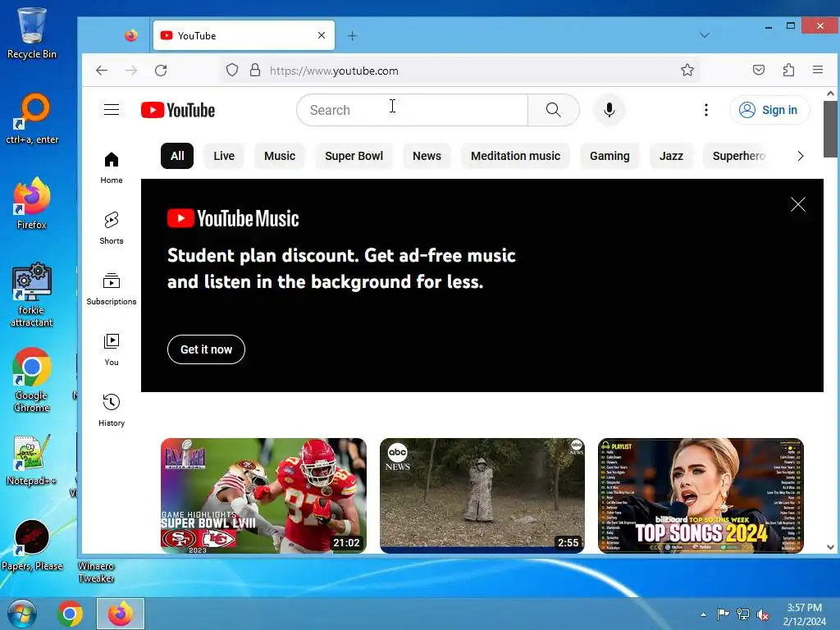Select the All filter chip

(x=177, y=156)
